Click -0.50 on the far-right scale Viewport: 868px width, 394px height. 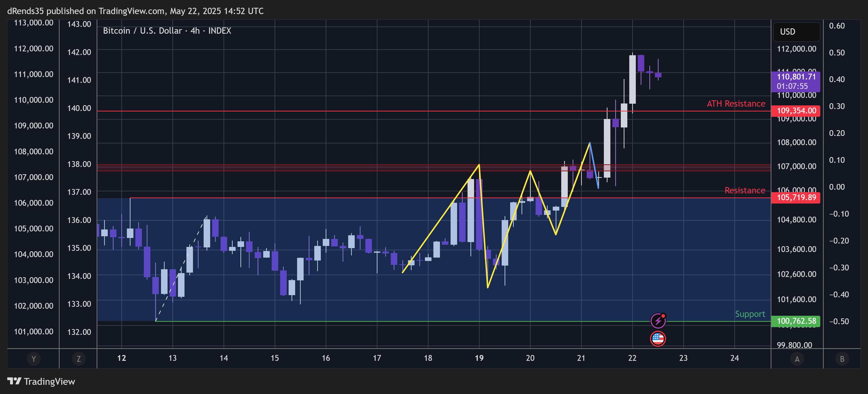point(839,321)
